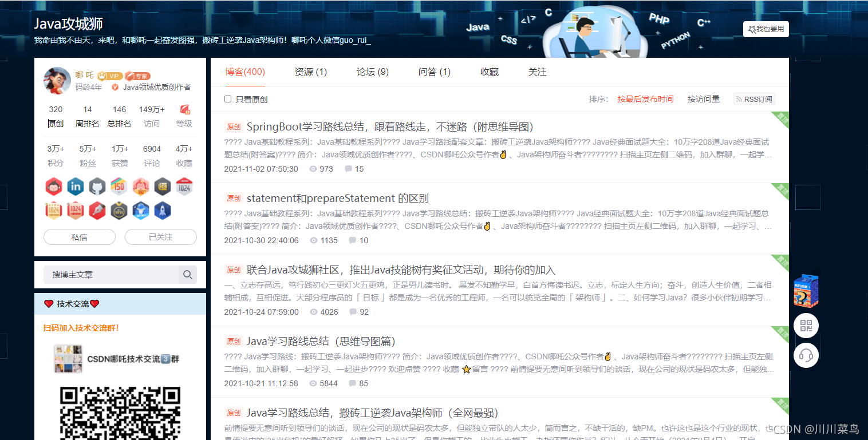Open the 论坛 (9) tab

coord(373,72)
